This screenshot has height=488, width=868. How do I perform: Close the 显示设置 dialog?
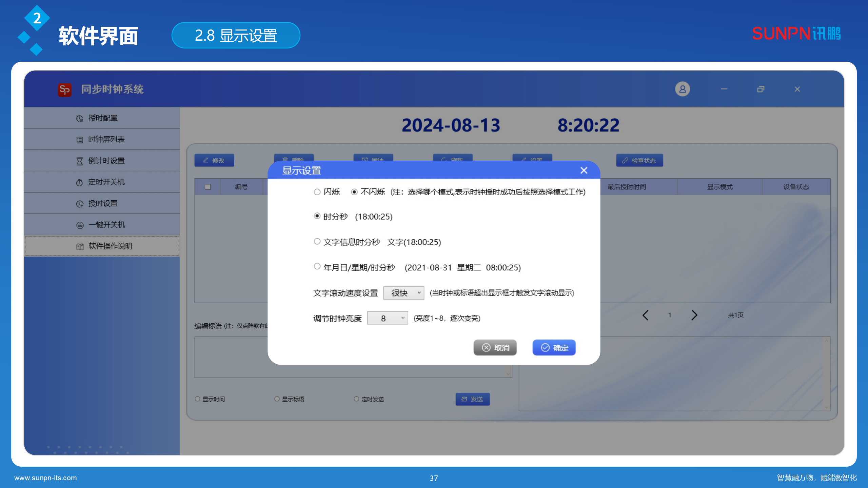click(x=584, y=171)
